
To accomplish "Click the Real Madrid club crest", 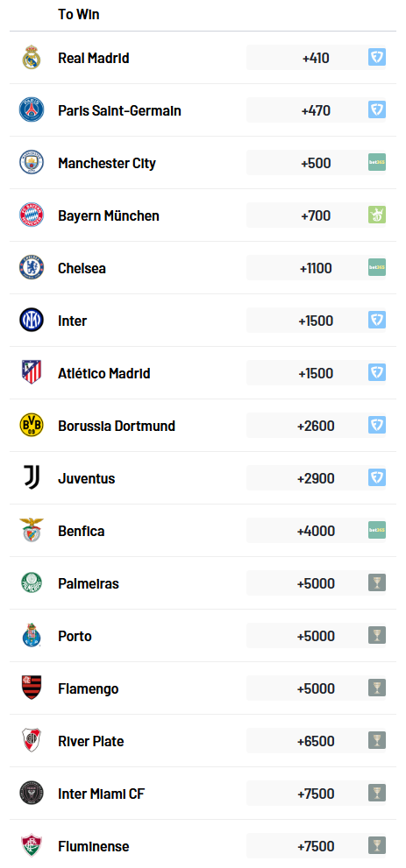I will 32,58.
